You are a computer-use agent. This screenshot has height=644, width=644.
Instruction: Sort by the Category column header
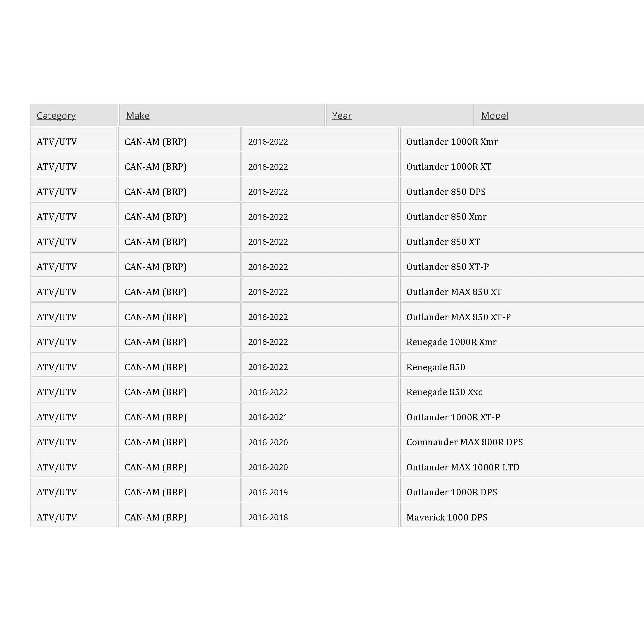(x=56, y=115)
